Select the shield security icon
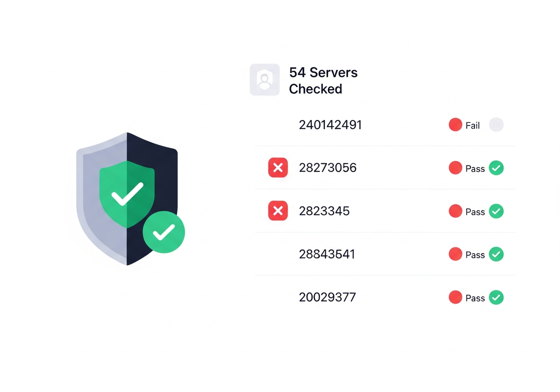 [127, 199]
